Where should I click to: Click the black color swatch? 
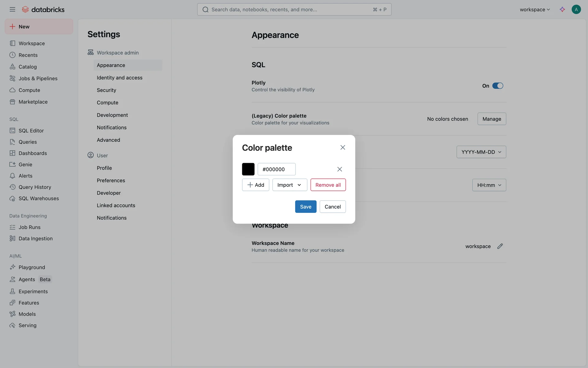(x=248, y=169)
